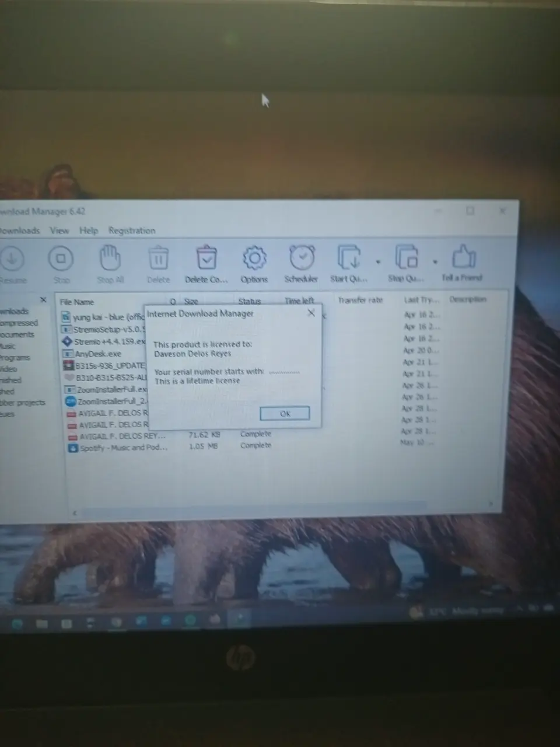This screenshot has height=747, width=560.
Task: Open the Downloads menu
Action: [20, 231]
